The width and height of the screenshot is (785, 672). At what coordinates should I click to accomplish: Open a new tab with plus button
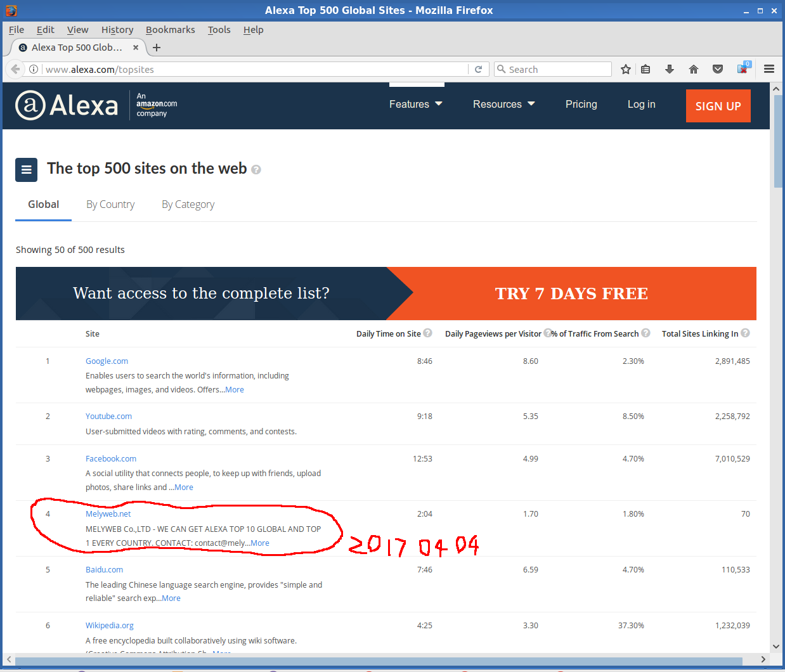point(157,48)
